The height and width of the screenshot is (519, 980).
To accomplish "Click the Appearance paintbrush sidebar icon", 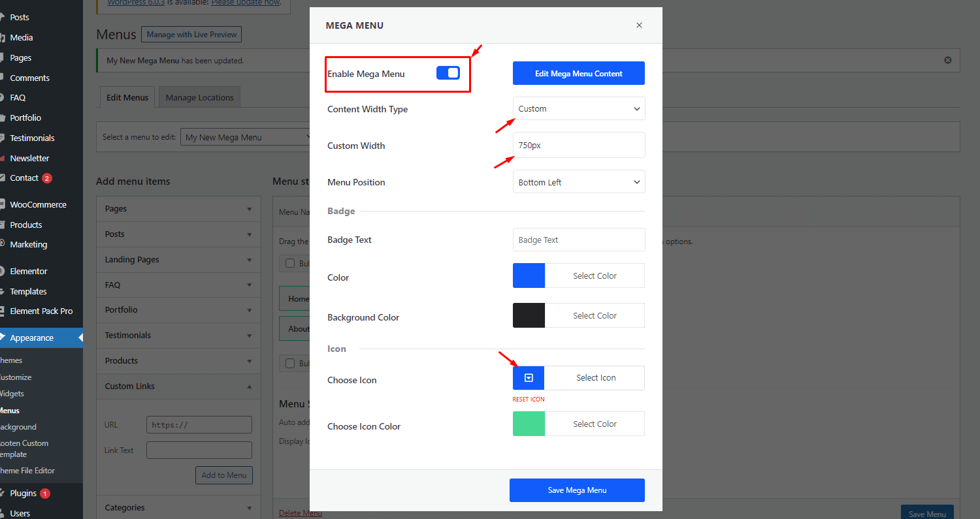I will (5, 338).
